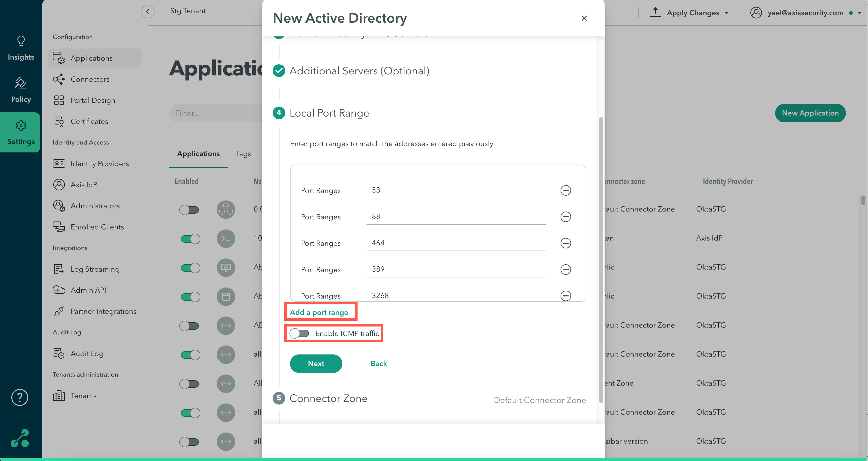
Task: Remove the port range 53 row
Action: pyautogui.click(x=565, y=190)
